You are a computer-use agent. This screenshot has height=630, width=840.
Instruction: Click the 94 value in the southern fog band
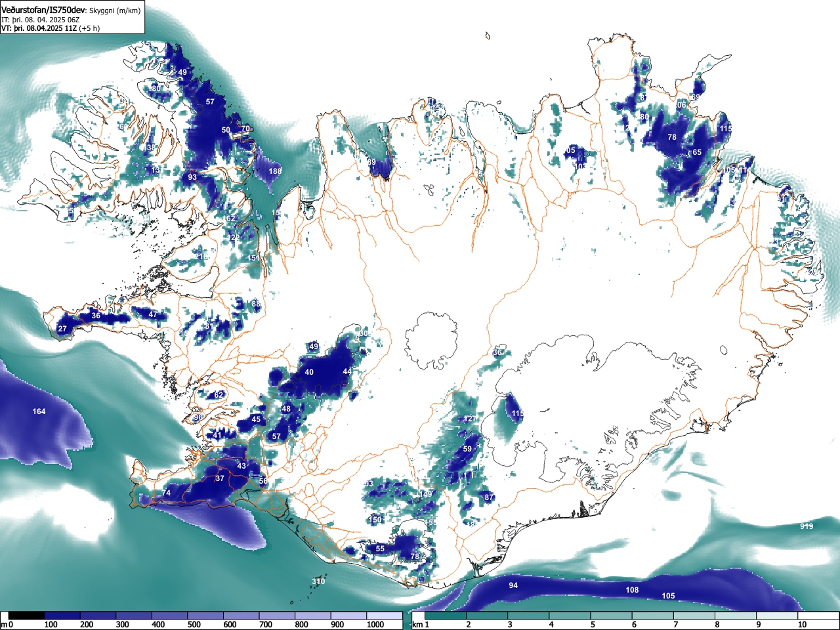513,585
